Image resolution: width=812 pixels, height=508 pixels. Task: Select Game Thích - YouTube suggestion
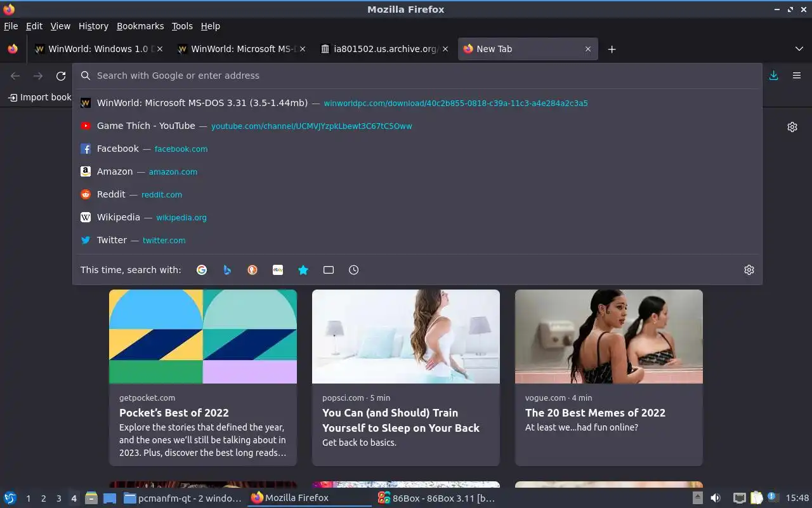point(417,126)
